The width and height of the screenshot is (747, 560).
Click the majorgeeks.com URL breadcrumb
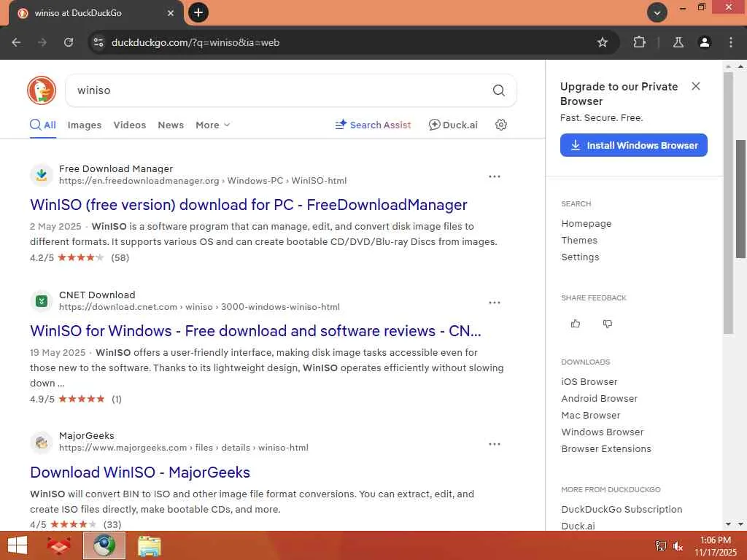183,448
